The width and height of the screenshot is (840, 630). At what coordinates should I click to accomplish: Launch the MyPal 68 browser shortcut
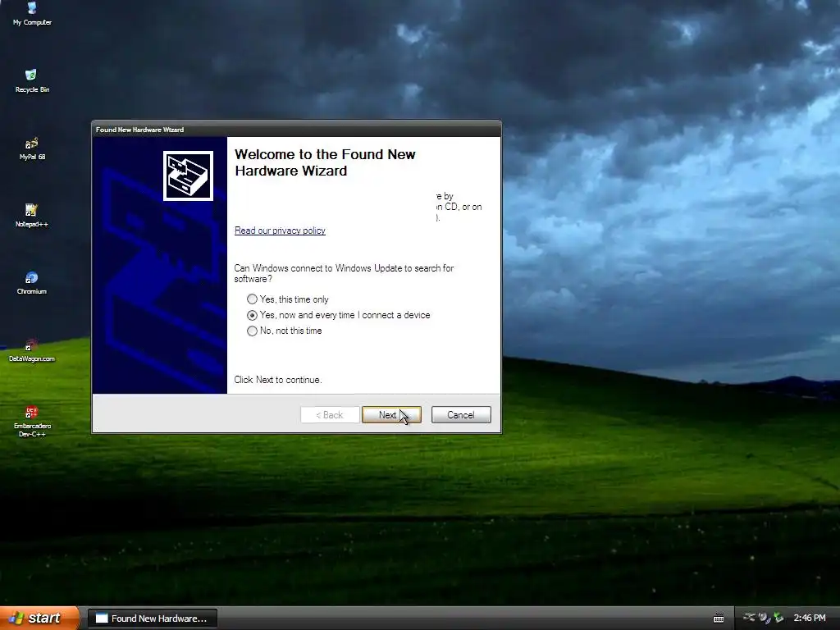pyautogui.click(x=32, y=148)
